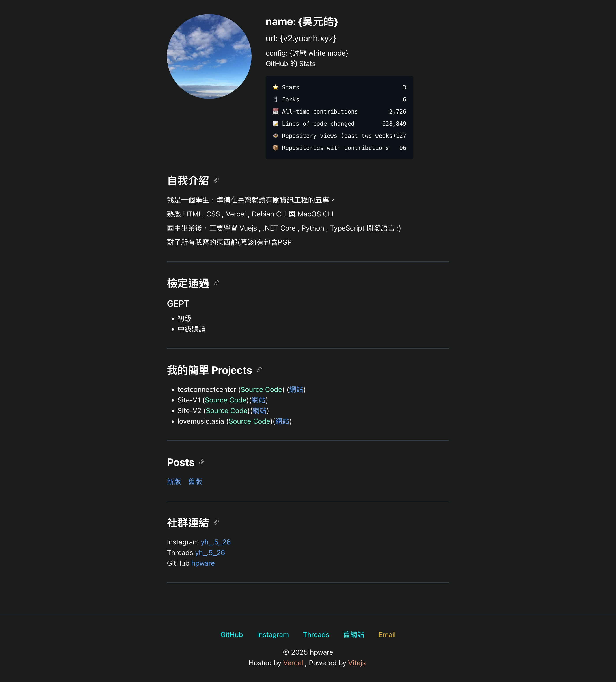Click the star icon in Stats card
Image resolution: width=616 pixels, height=682 pixels.
point(275,87)
